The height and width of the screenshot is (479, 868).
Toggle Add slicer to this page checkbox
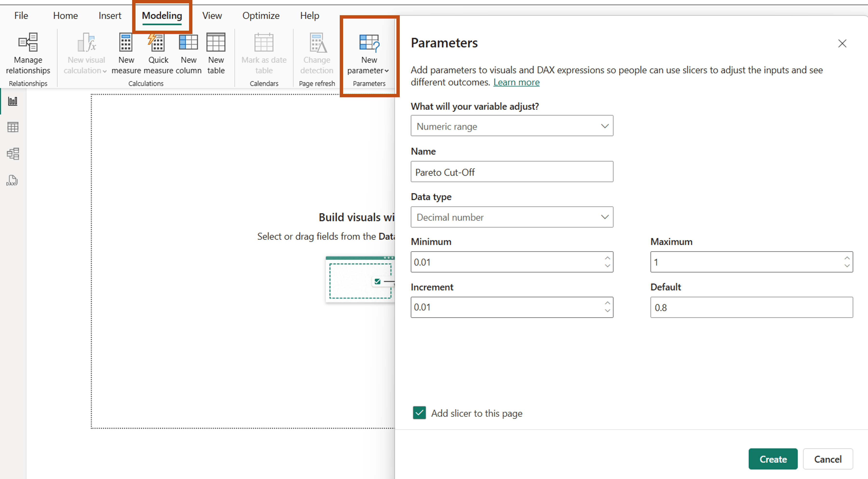[x=419, y=413]
